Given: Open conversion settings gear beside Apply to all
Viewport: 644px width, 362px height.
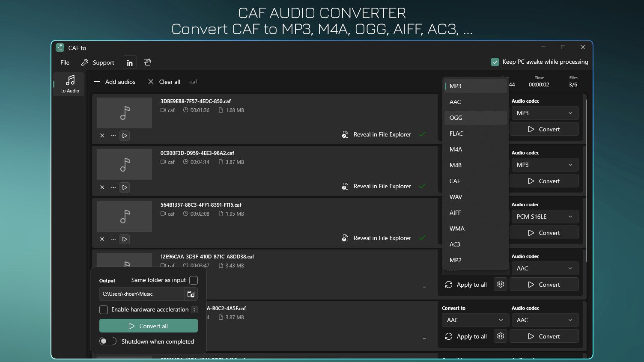Looking at the screenshot, I should [x=500, y=284].
